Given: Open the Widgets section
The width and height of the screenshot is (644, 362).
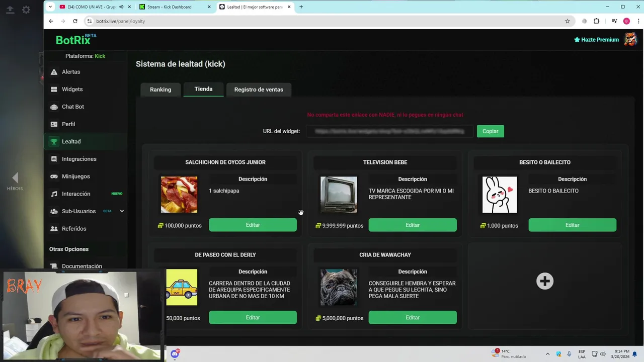Looking at the screenshot, I should (72, 89).
